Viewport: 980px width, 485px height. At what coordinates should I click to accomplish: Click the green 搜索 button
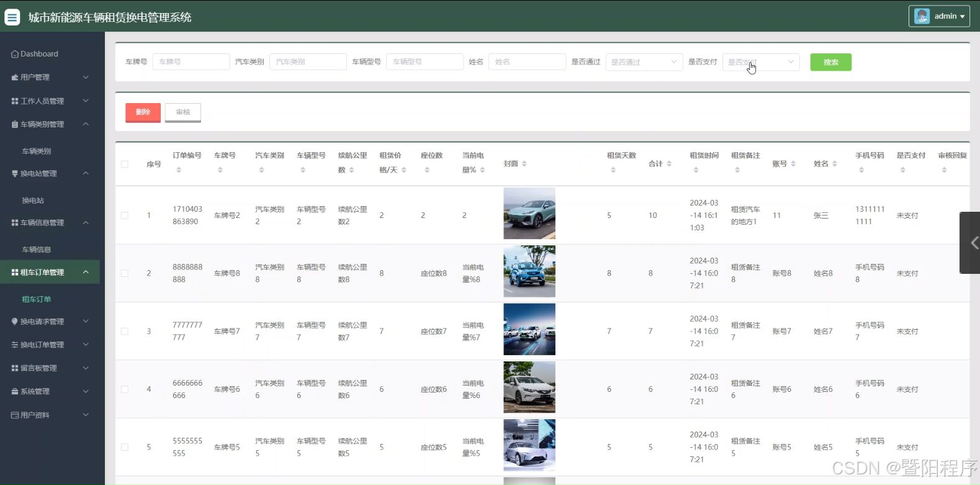tap(830, 62)
